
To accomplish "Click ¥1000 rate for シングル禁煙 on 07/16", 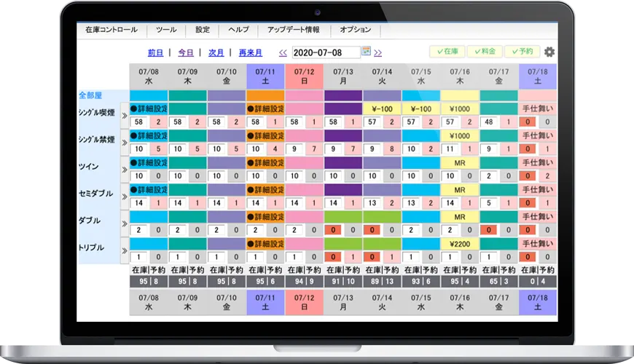I will [x=460, y=135].
